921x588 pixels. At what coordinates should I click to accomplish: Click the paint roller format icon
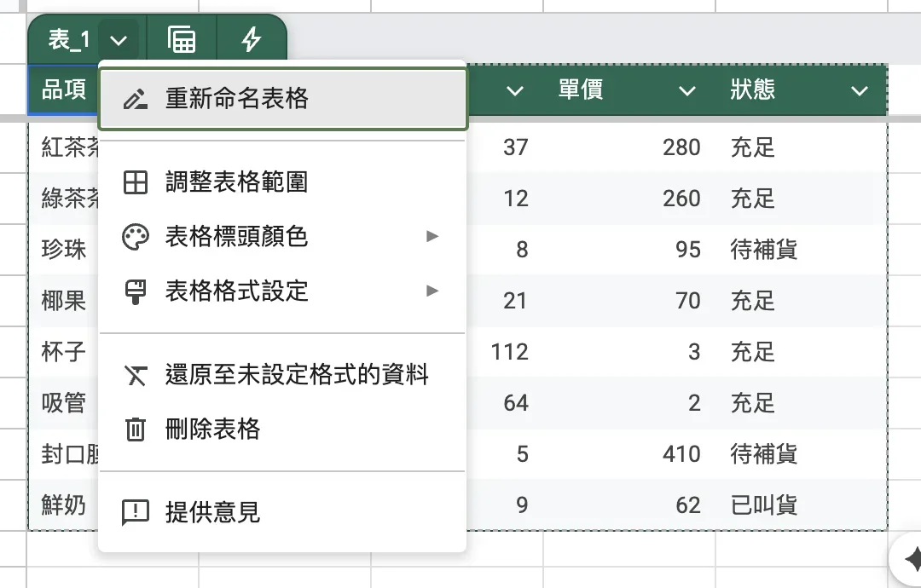(x=135, y=291)
